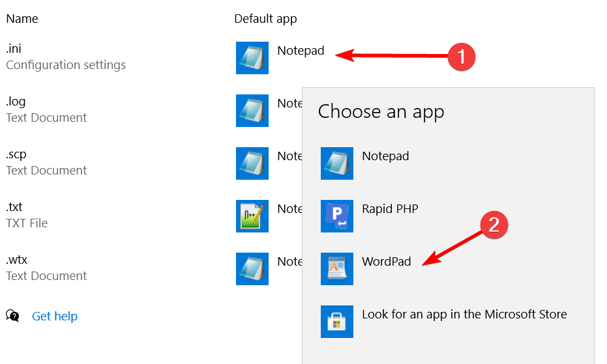The height and width of the screenshot is (364, 607).
Task: Click the TXT File description
Action: pyautogui.click(x=27, y=223)
